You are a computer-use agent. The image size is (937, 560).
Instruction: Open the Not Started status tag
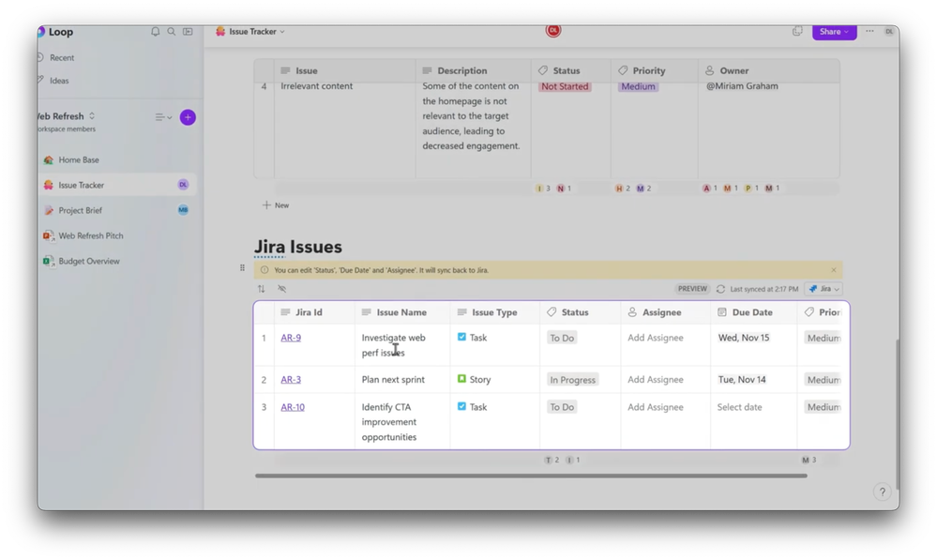pyautogui.click(x=565, y=86)
